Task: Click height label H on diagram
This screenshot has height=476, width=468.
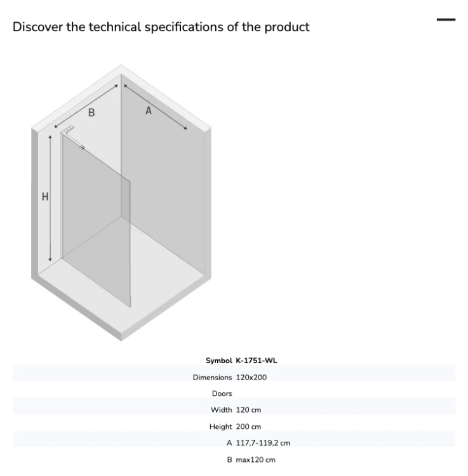Action: pyautogui.click(x=45, y=197)
